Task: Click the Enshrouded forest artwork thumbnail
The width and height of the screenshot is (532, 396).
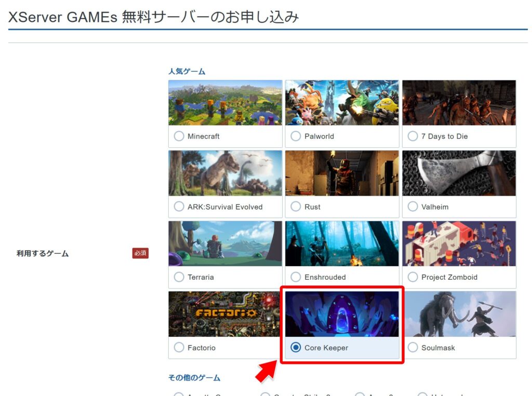Action: [342, 244]
